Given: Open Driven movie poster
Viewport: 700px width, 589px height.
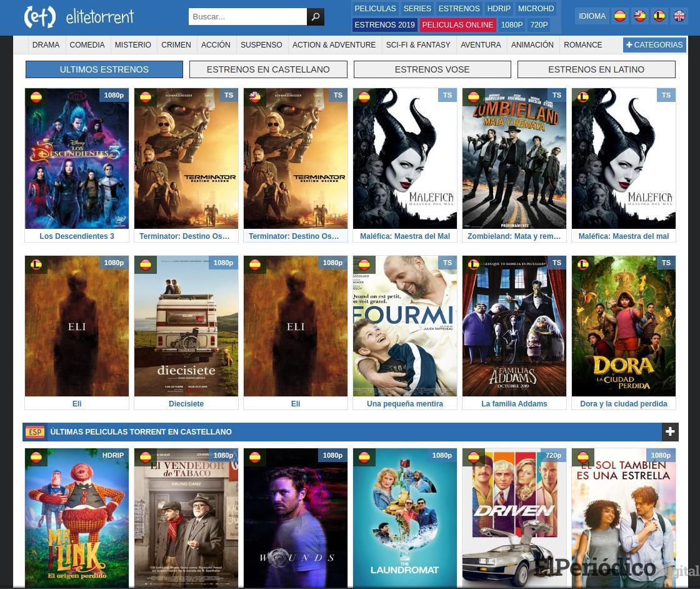Looking at the screenshot, I should click(514, 518).
